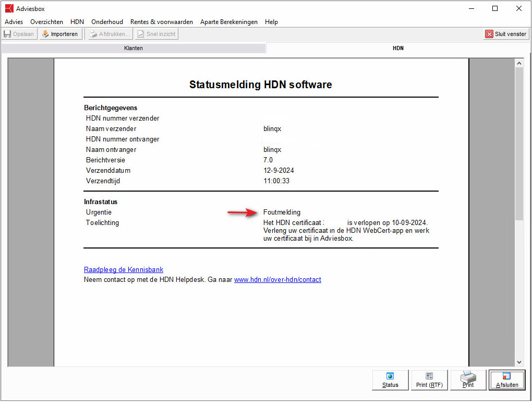Viewport: 532px width, 402px height.
Task: Click the 'Berichtgegevens' section heading
Action: (x=111, y=108)
